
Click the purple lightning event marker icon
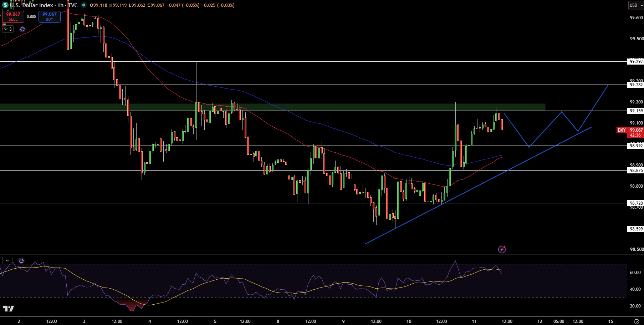(502, 249)
